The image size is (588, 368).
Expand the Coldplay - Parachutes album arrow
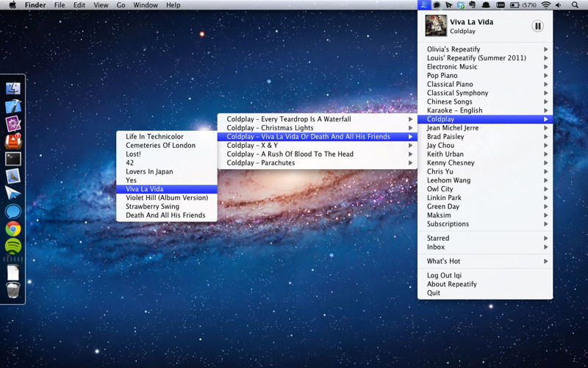(x=411, y=163)
